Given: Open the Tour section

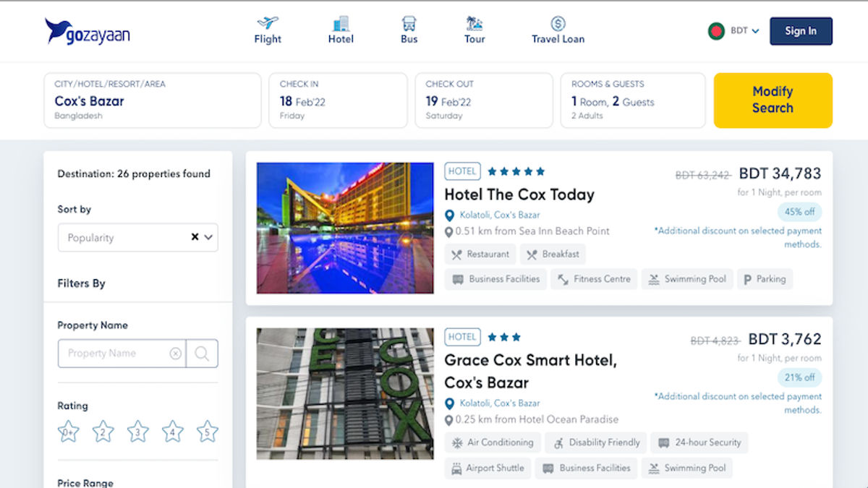Looking at the screenshot, I should pyautogui.click(x=473, y=29).
